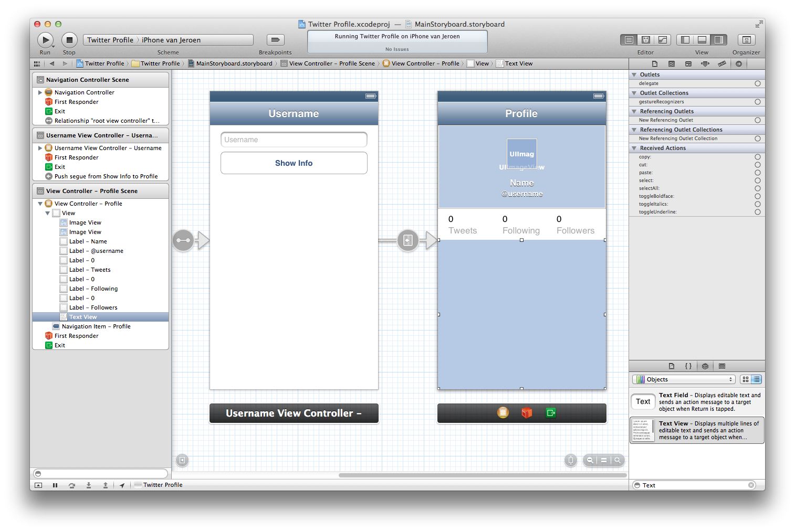Collapse the Referencing Outlet Collections section
This screenshot has height=532, width=795.
634,130
